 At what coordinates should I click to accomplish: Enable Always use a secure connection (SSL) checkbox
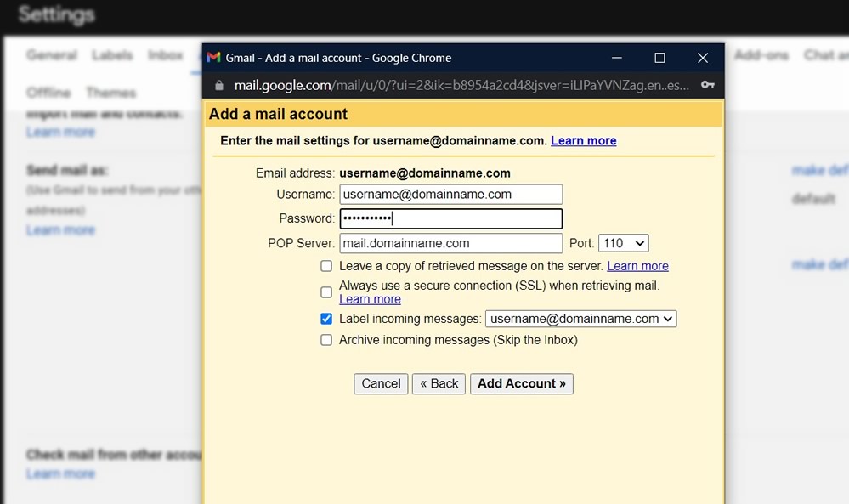click(x=326, y=292)
